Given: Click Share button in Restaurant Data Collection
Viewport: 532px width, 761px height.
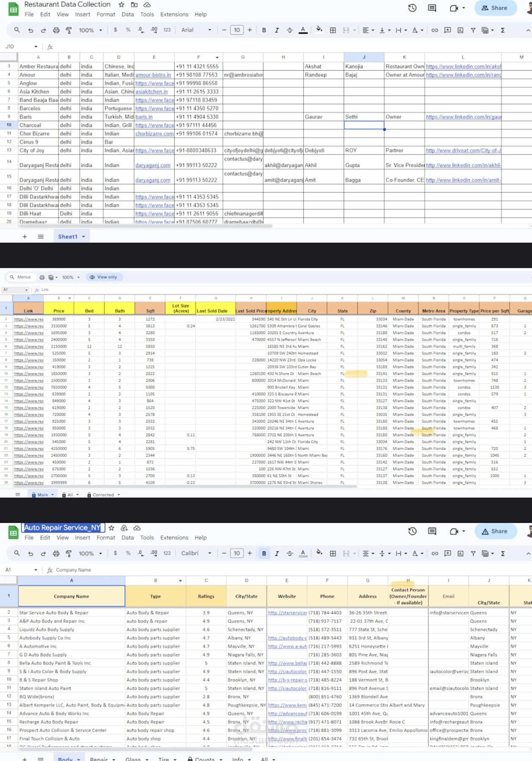Looking at the screenshot, I should click(x=495, y=8).
